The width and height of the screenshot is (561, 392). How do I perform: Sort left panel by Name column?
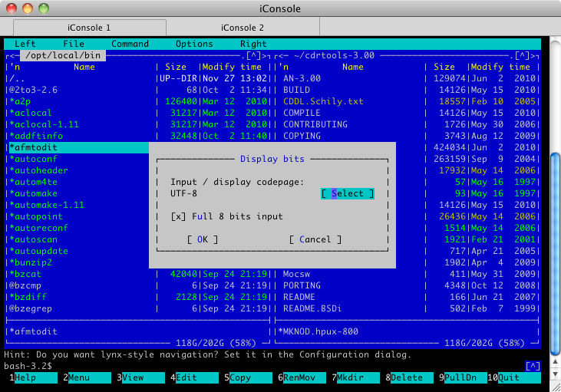[84, 67]
